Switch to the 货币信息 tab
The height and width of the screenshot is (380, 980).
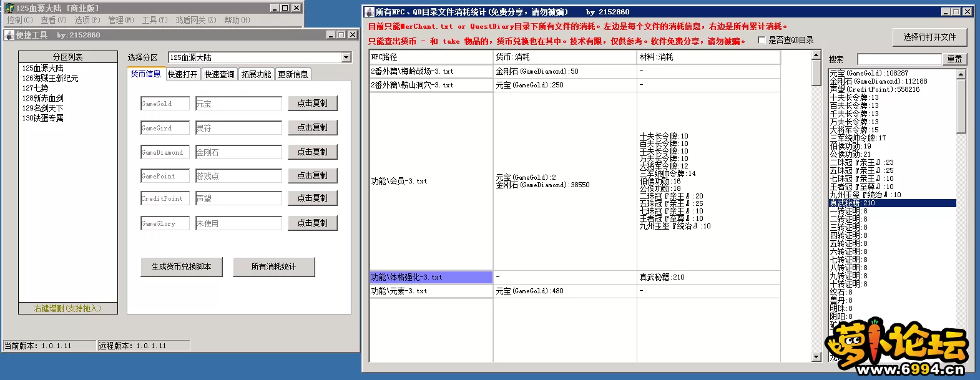click(x=145, y=74)
